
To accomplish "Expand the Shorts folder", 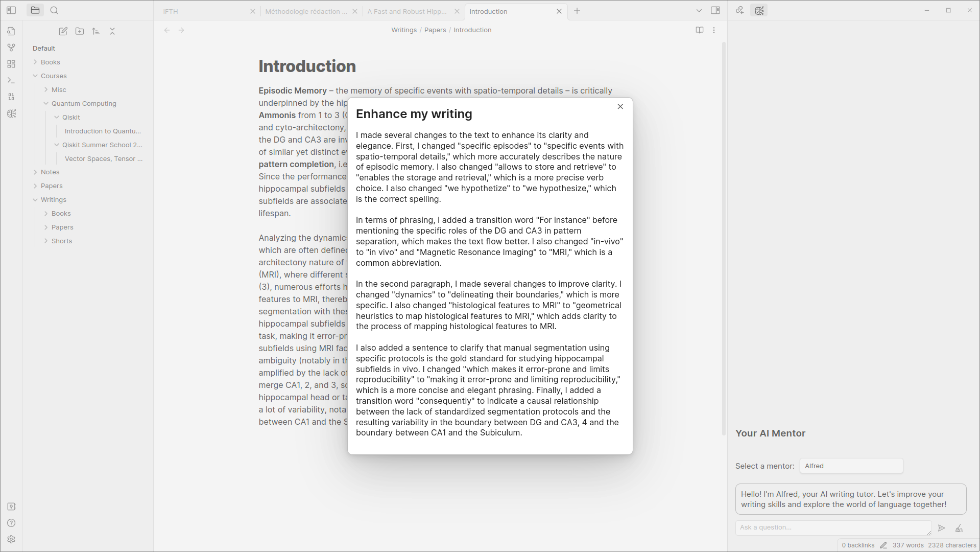I will (x=62, y=241).
